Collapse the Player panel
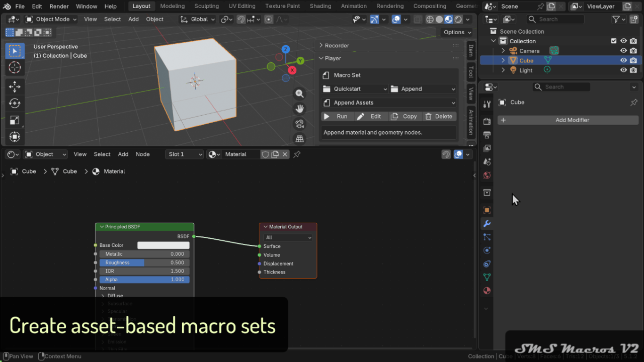The height and width of the screenshot is (362, 644). click(x=330, y=58)
